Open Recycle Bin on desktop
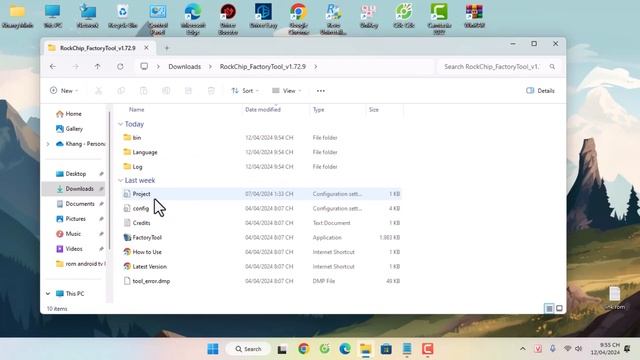Viewport: 640px width, 360px height. (x=122, y=16)
